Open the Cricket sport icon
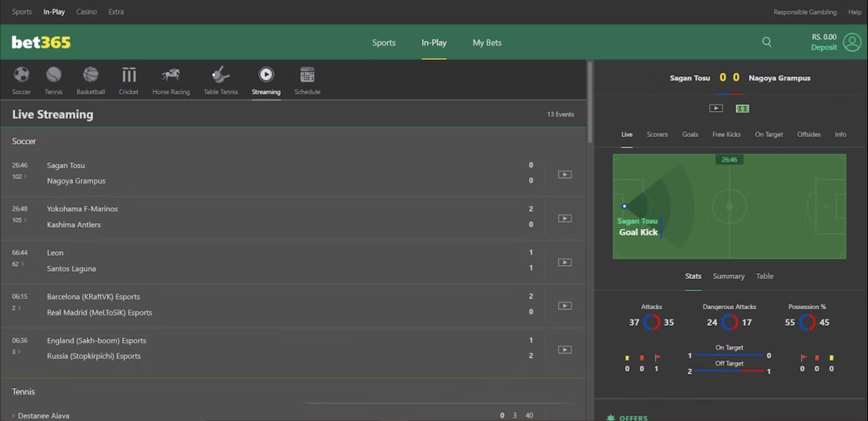 [x=129, y=75]
